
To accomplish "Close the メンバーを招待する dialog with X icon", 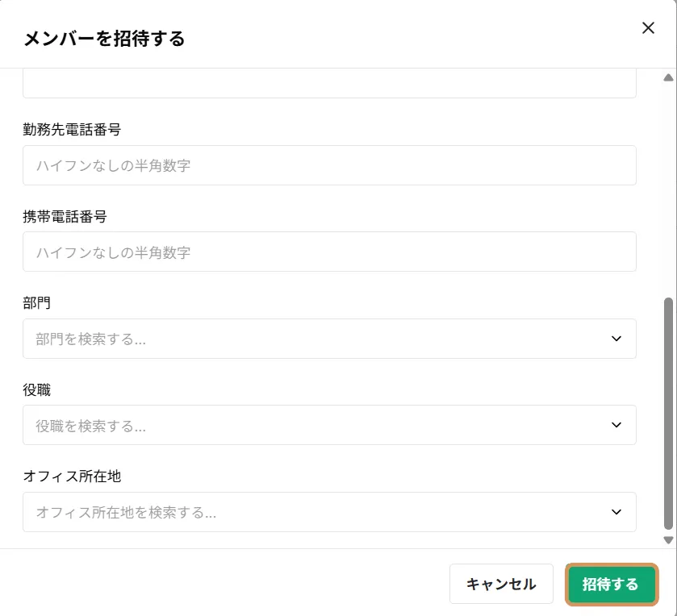I will tap(648, 27).
